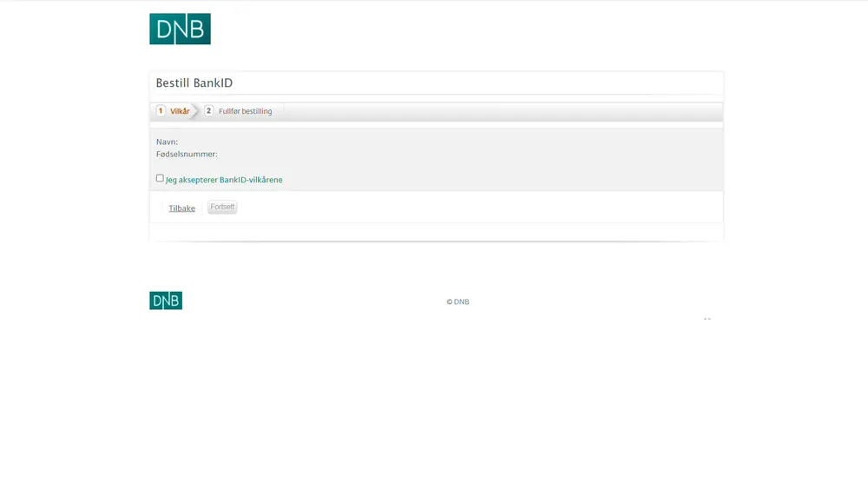Viewport: 868px width, 489px height.
Task: Click the white strip below the Tilbake row
Action: pyautogui.click(x=436, y=231)
